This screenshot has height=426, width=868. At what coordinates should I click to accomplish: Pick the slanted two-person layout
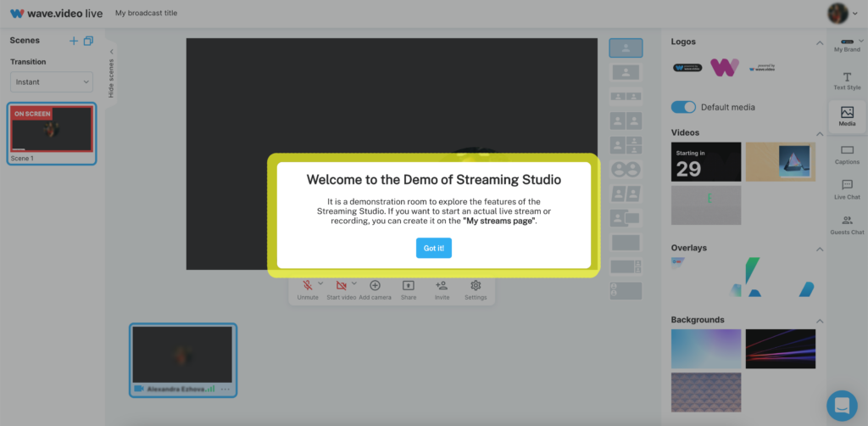[626, 193]
